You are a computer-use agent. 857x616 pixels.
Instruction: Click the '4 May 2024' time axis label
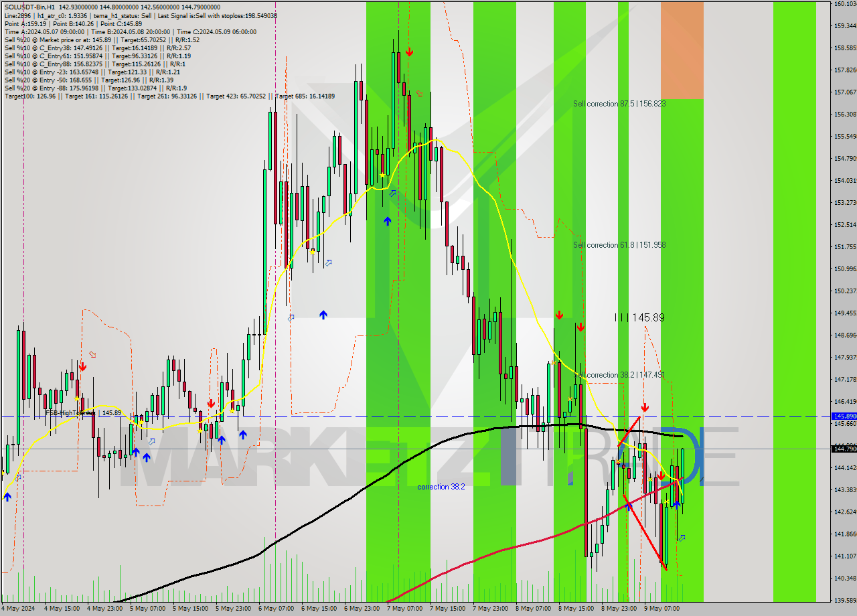pos(17,609)
